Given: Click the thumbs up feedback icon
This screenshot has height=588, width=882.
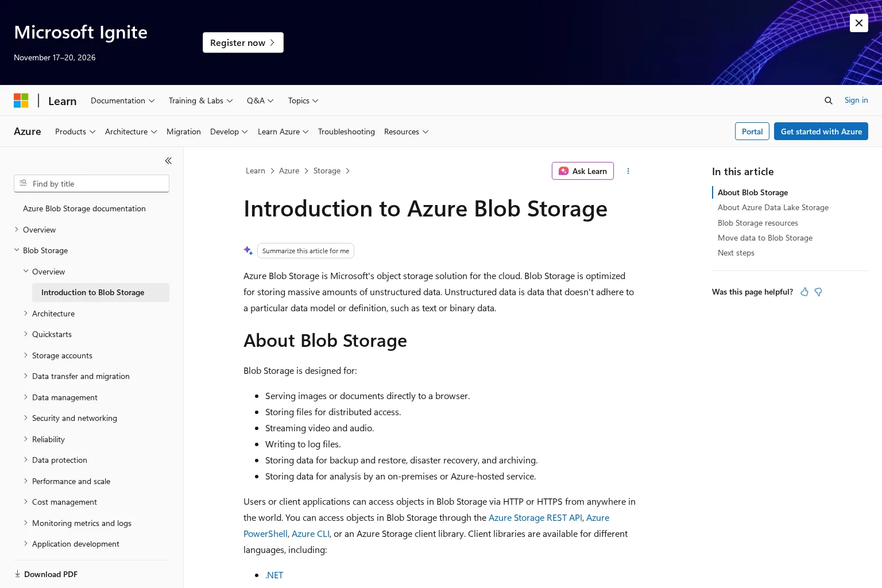Looking at the screenshot, I should coord(804,292).
